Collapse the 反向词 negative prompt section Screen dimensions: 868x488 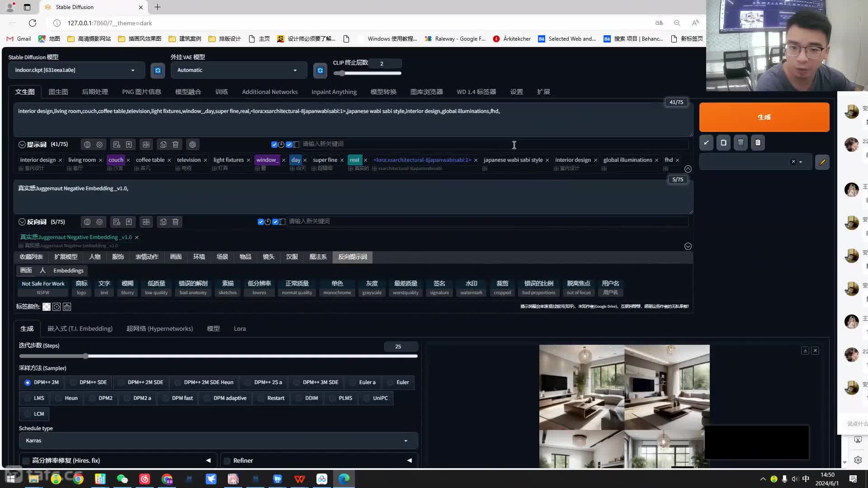22,222
